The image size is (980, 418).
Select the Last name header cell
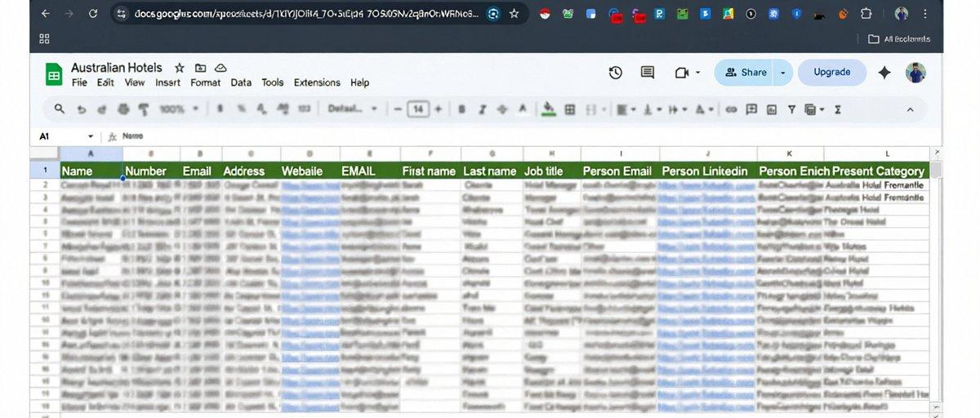[492, 171]
